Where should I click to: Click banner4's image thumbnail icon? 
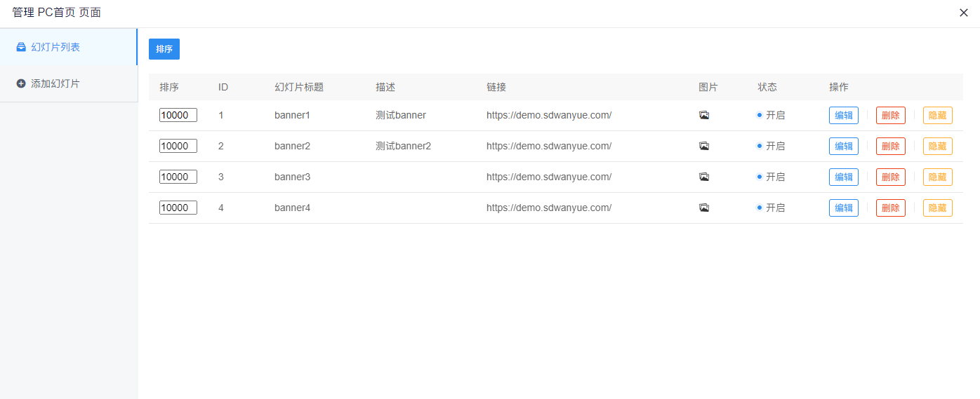(x=704, y=208)
